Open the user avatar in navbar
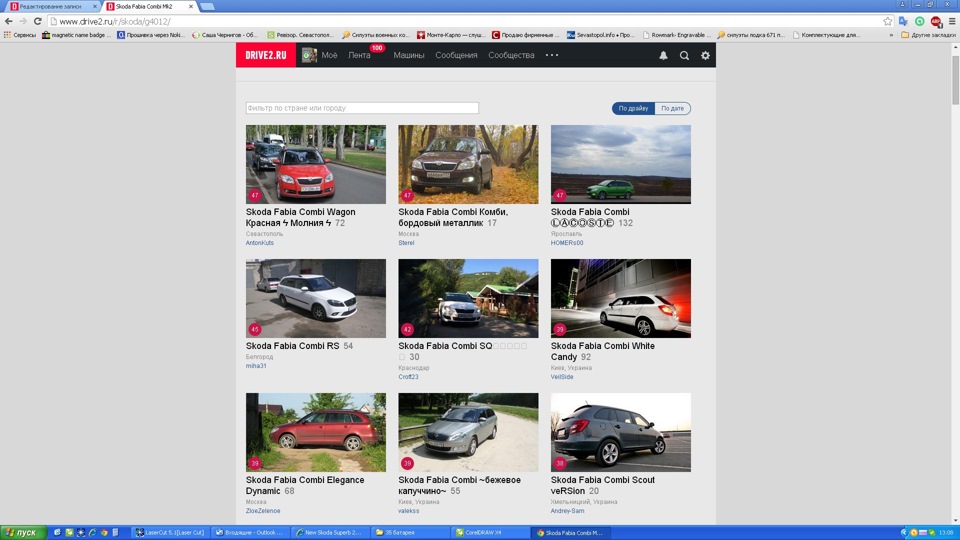 (309, 55)
